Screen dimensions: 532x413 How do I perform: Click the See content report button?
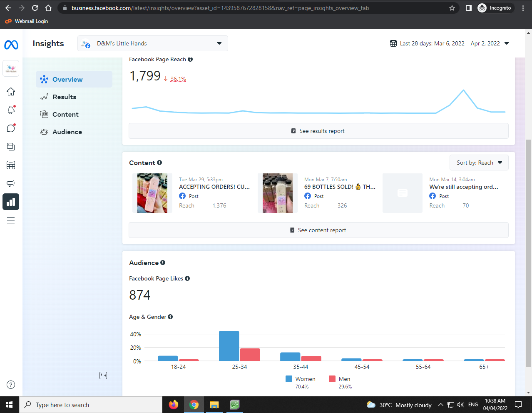(x=318, y=230)
